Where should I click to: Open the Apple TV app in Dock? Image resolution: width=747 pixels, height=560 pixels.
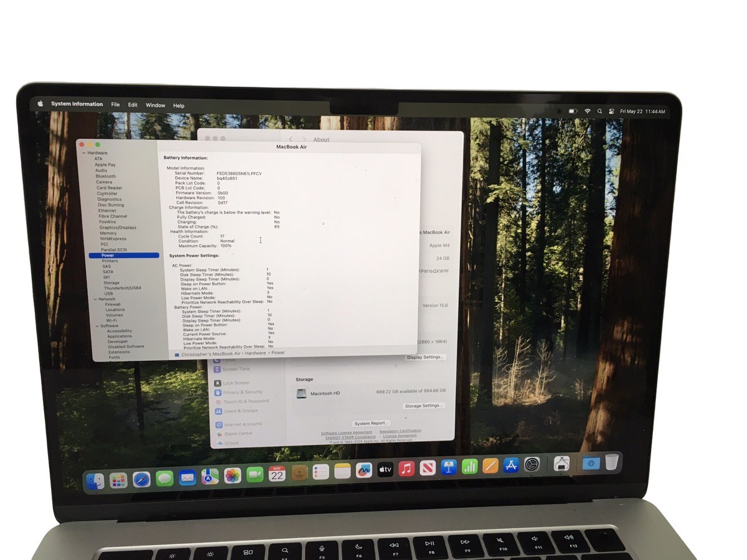pos(385,469)
